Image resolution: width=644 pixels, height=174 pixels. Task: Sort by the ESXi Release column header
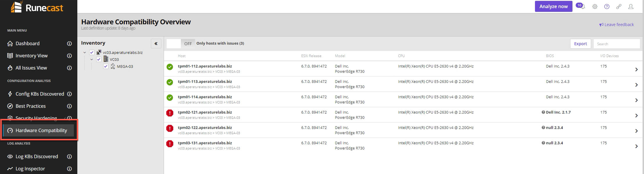click(x=311, y=56)
